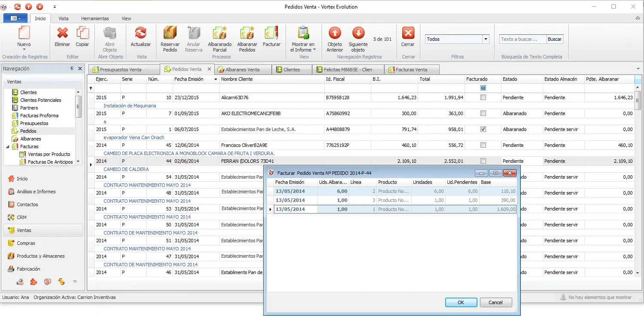Image resolution: width=644 pixels, height=317 pixels.
Task: Click Cancel in Facturar dialog
Action: 495,302
